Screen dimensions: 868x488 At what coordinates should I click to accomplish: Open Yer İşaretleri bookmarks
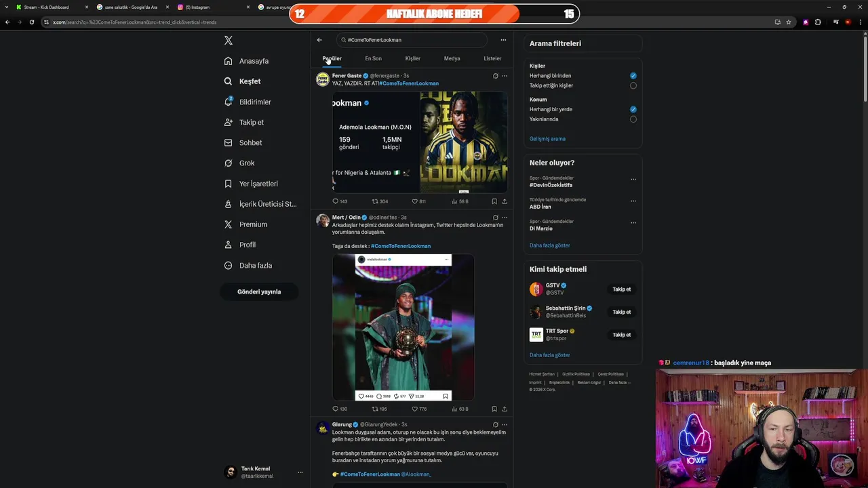pyautogui.click(x=252, y=184)
